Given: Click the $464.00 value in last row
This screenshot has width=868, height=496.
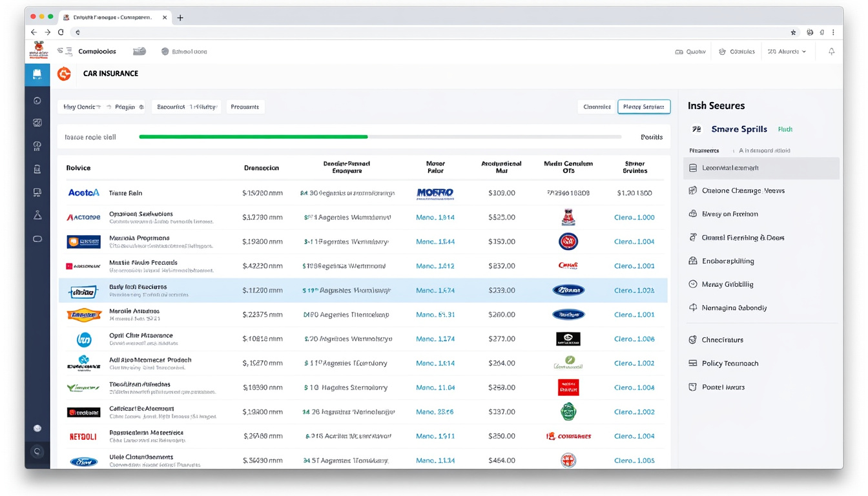Looking at the screenshot, I should click(x=502, y=461).
